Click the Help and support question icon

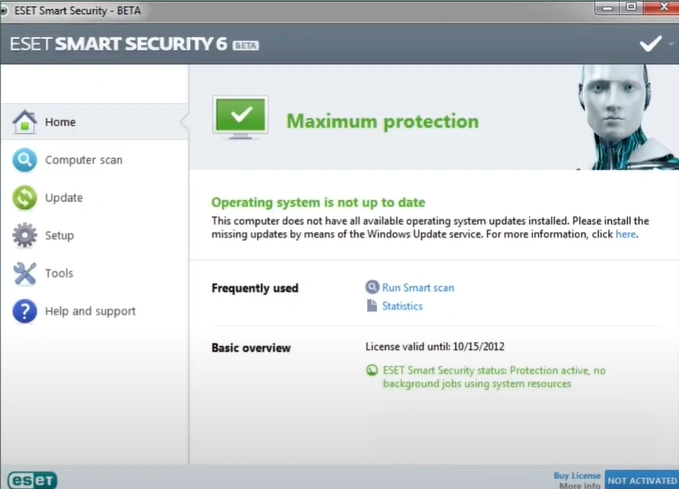tap(24, 311)
